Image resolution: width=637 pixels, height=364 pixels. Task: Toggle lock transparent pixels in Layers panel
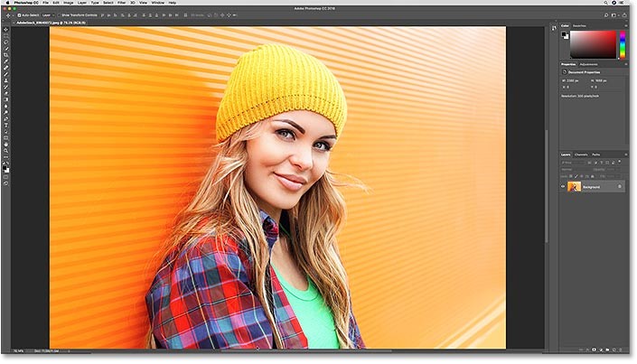coord(570,176)
